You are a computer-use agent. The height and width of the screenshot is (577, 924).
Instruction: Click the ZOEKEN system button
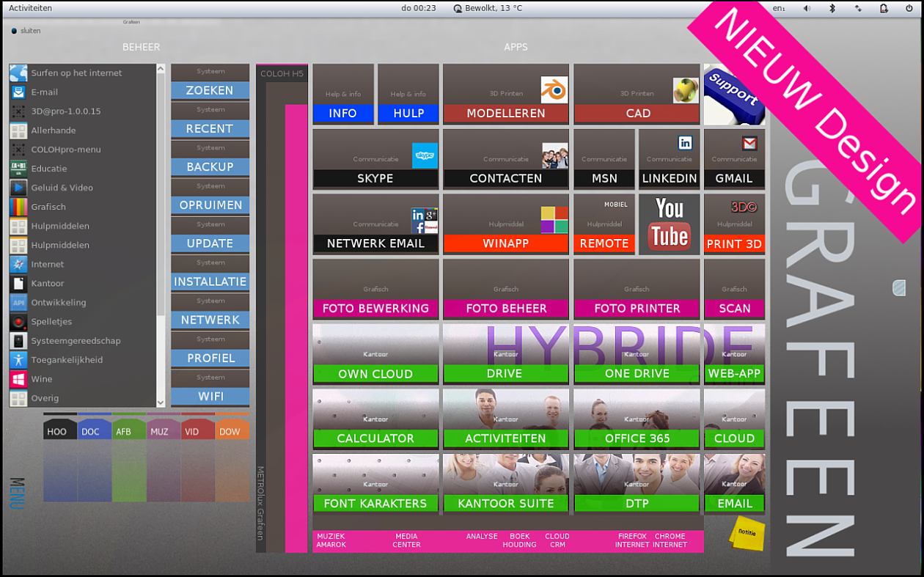click(x=210, y=90)
